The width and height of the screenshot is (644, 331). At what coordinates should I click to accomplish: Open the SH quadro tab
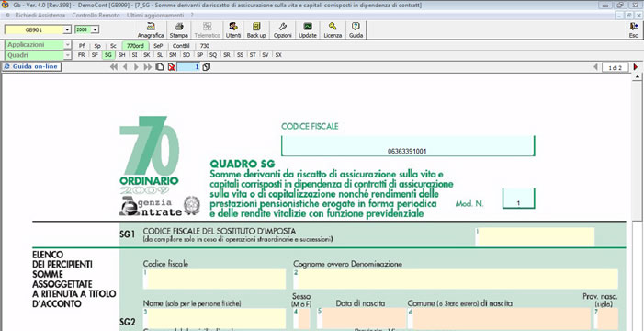121,55
